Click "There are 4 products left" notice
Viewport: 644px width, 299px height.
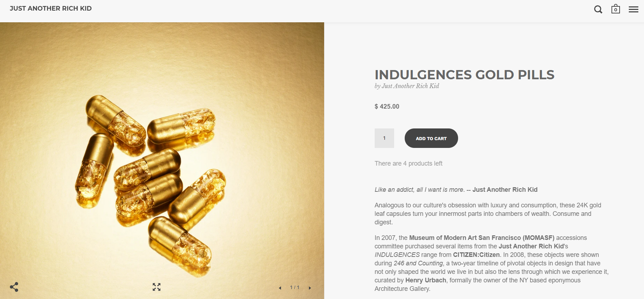pyautogui.click(x=408, y=163)
